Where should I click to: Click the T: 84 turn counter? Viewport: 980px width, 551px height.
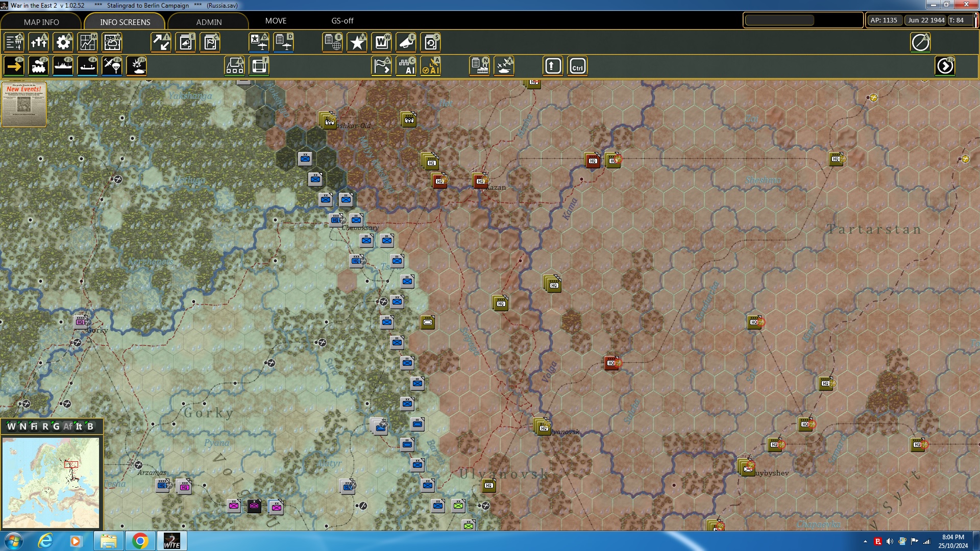pos(959,20)
